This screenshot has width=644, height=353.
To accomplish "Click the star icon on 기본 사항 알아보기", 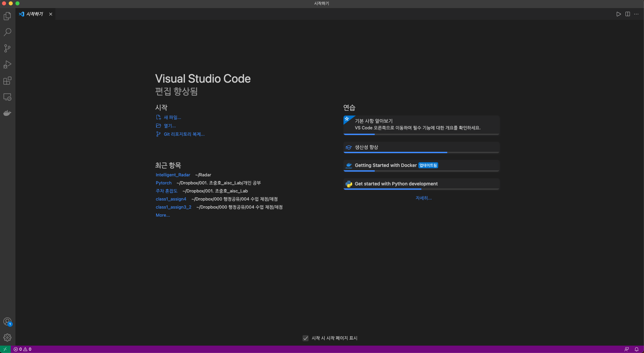I will click(347, 119).
